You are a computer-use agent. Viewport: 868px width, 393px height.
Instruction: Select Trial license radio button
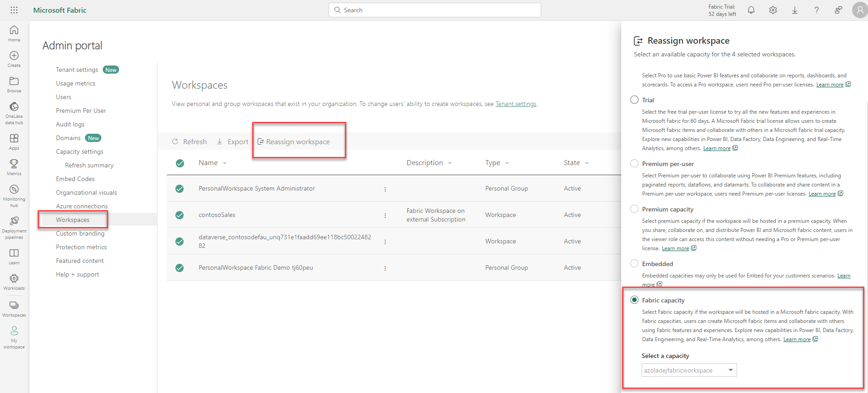click(x=634, y=100)
